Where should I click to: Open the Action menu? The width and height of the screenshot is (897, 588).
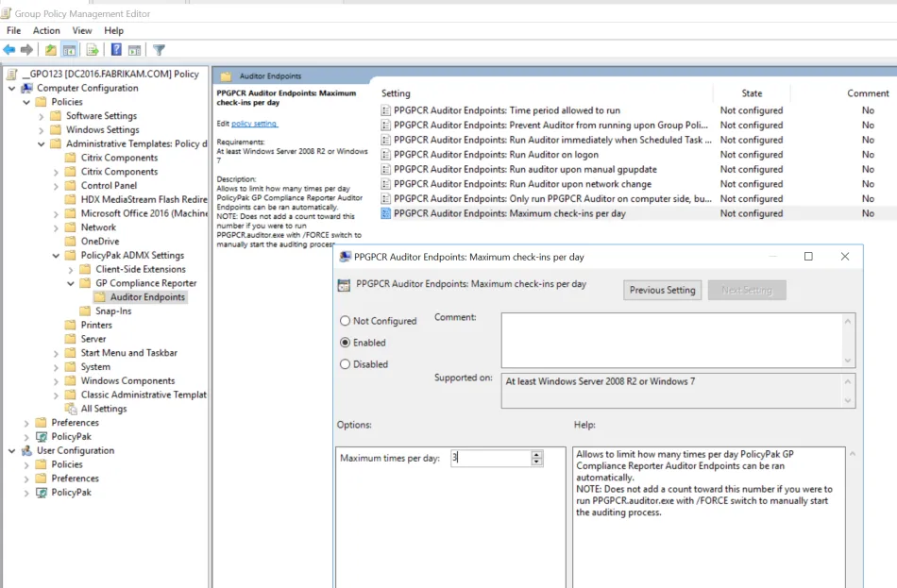click(46, 31)
